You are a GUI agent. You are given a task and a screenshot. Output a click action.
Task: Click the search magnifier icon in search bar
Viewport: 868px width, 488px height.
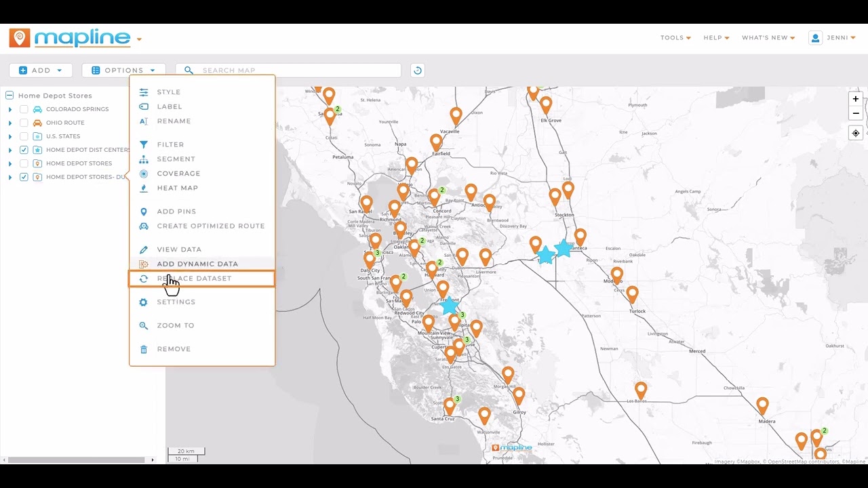(x=189, y=70)
